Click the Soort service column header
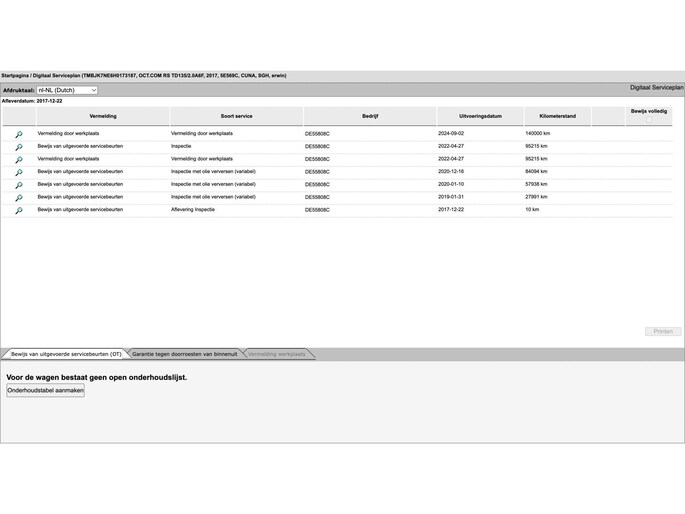This screenshot has height=514, width=685. pyautogui.click(x=236, y=116)
